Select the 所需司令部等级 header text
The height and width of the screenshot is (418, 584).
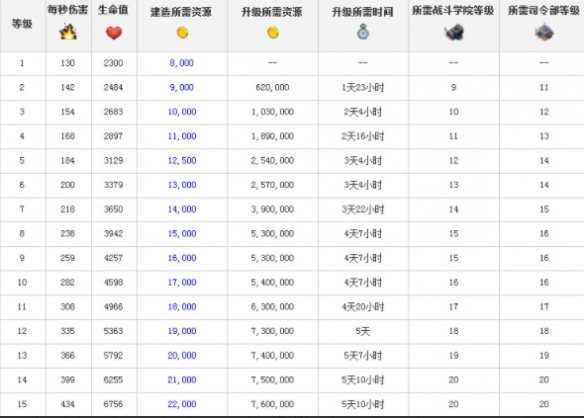pyautogui.click(x=544, y=10)
